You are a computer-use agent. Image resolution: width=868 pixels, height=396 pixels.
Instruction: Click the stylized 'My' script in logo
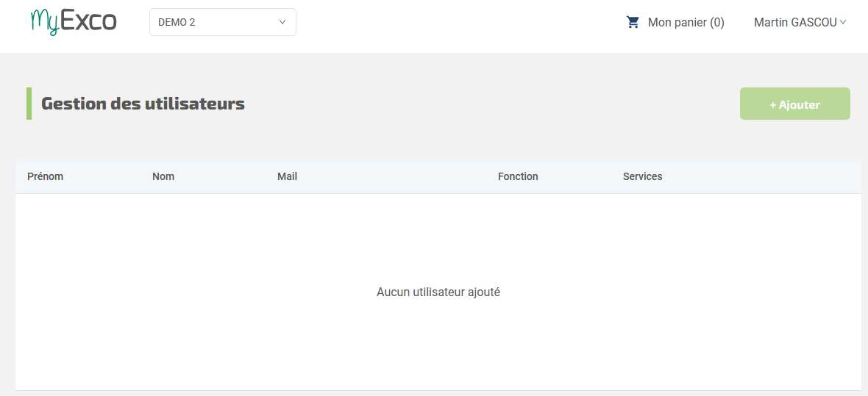(44, 22)
